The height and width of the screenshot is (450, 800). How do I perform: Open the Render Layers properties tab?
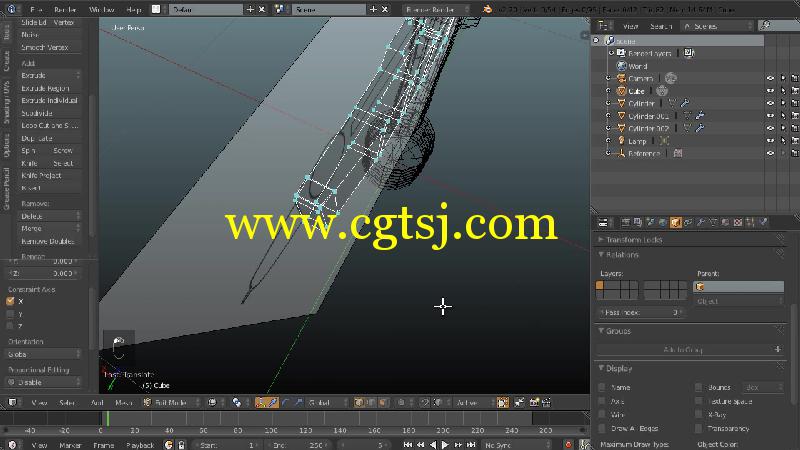tap(638, 222)
